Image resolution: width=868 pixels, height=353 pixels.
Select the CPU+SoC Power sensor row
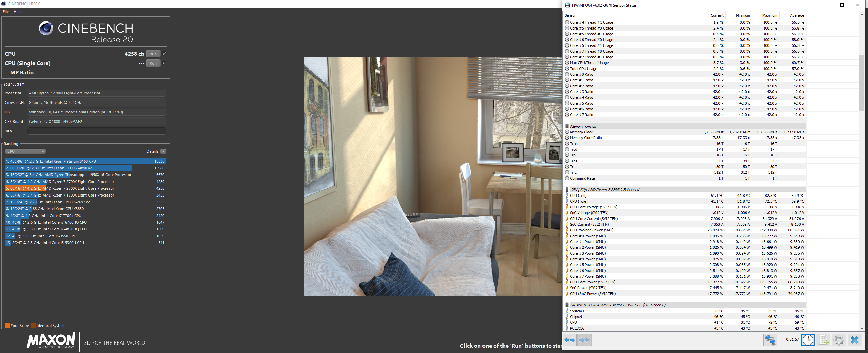click(x=685, y=294)
